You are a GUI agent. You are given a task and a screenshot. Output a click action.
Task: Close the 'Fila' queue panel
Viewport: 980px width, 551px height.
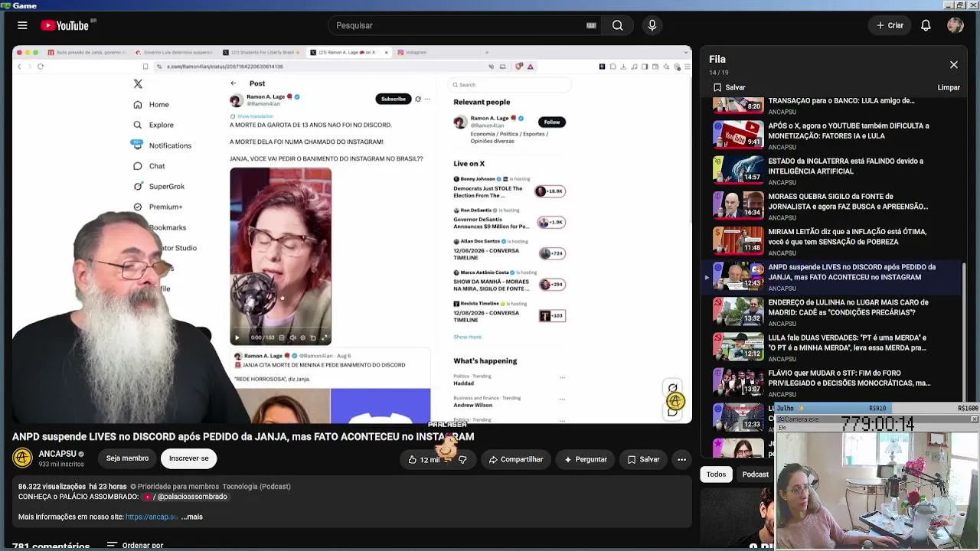[954, 65]
